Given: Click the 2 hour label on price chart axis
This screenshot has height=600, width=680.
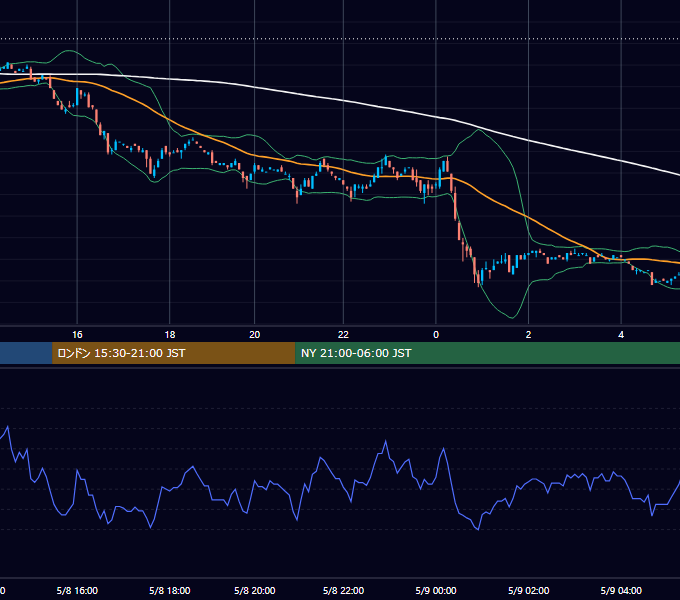Looking at the screenshot, I should [528, 335].
